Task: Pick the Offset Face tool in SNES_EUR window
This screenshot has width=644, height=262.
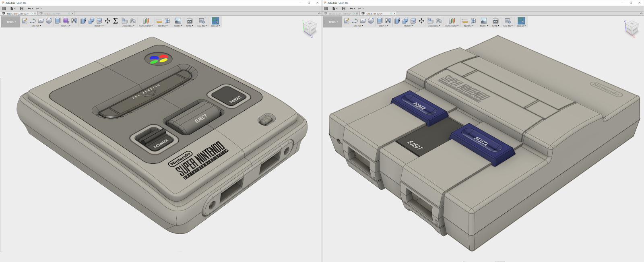Action: coord(99,21)
